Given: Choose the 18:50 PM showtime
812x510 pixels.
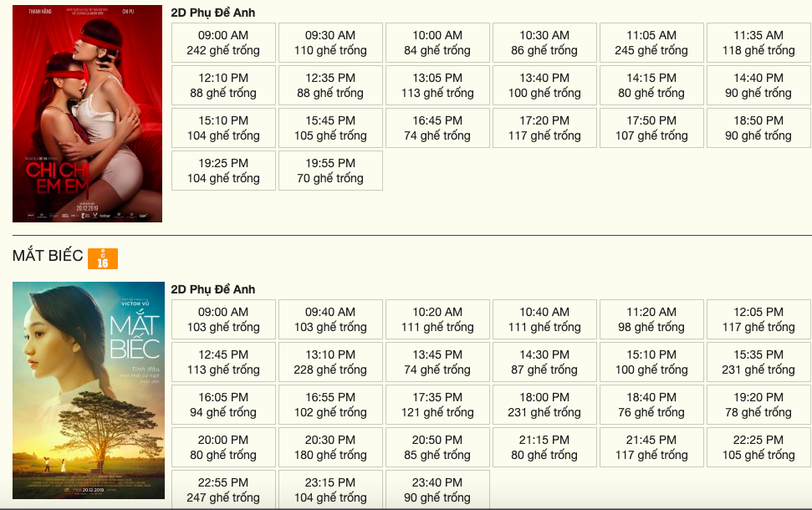Looking at the screenshot, I should (758, 128).
